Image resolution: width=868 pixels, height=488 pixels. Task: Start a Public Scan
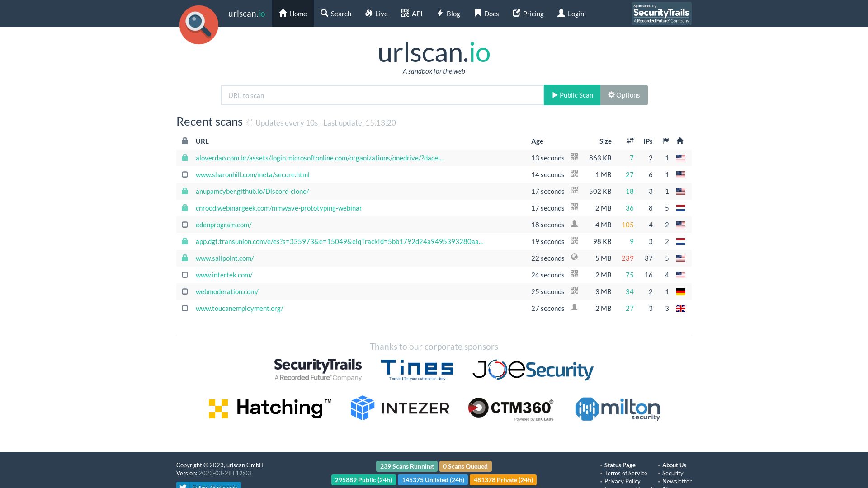pyautogui.click(x=572, y=95)
